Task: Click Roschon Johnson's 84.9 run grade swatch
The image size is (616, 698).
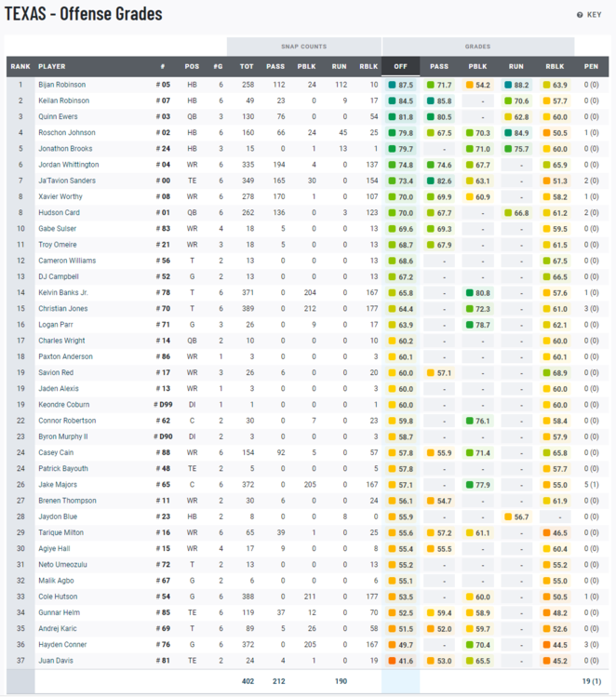Action: [509, 132]
